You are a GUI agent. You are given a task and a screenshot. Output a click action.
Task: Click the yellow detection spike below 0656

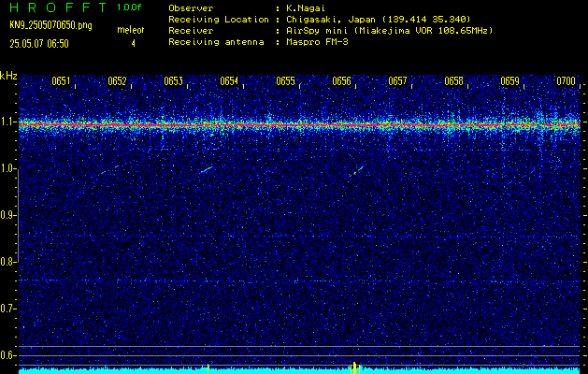(x=354, y=367)
